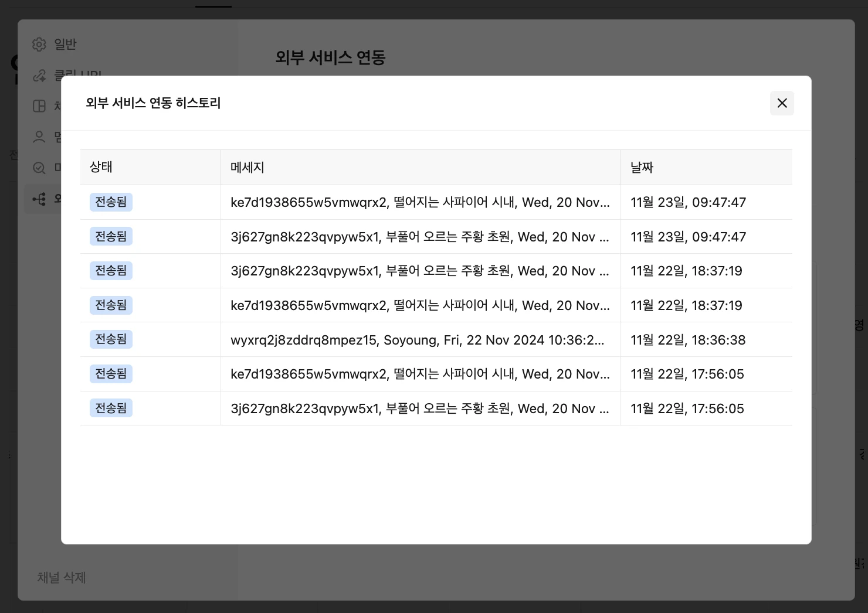Image resolution: width=868 pixels, height=613 pixels.
Task: Click the 외부 서비스 연동 히스토리 dialog title
Action: pyautogui.click(x=153, y=103)
